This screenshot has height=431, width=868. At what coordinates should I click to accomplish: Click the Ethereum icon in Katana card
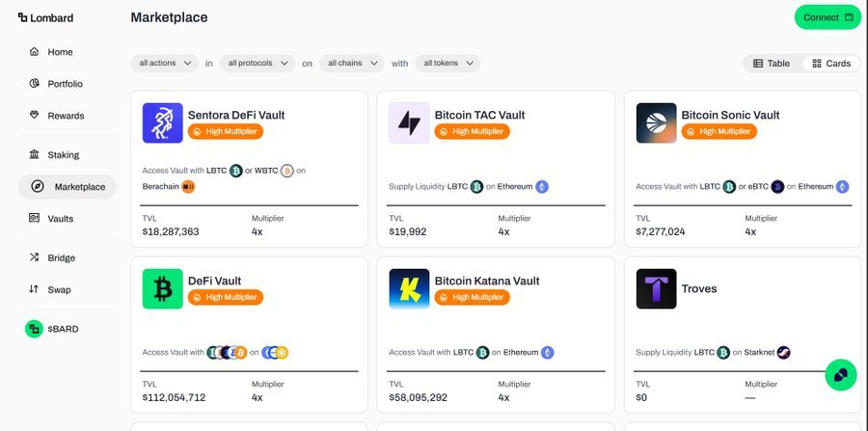tap(548, 353)
